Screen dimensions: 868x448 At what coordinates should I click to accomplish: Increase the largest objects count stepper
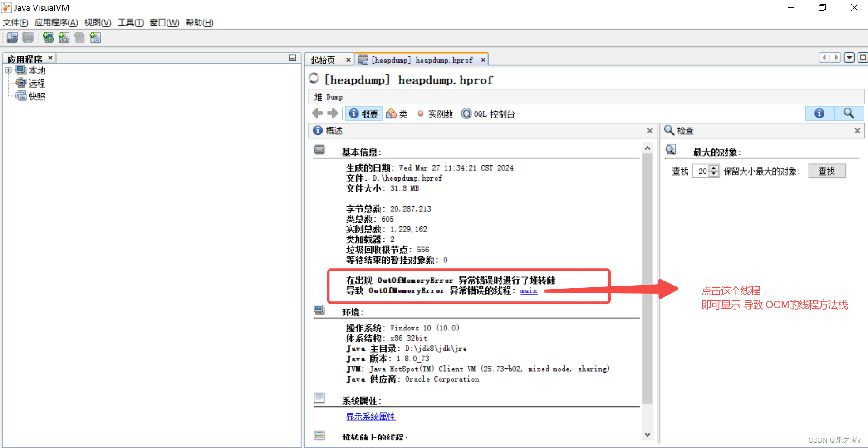click(x=714, y=168)
